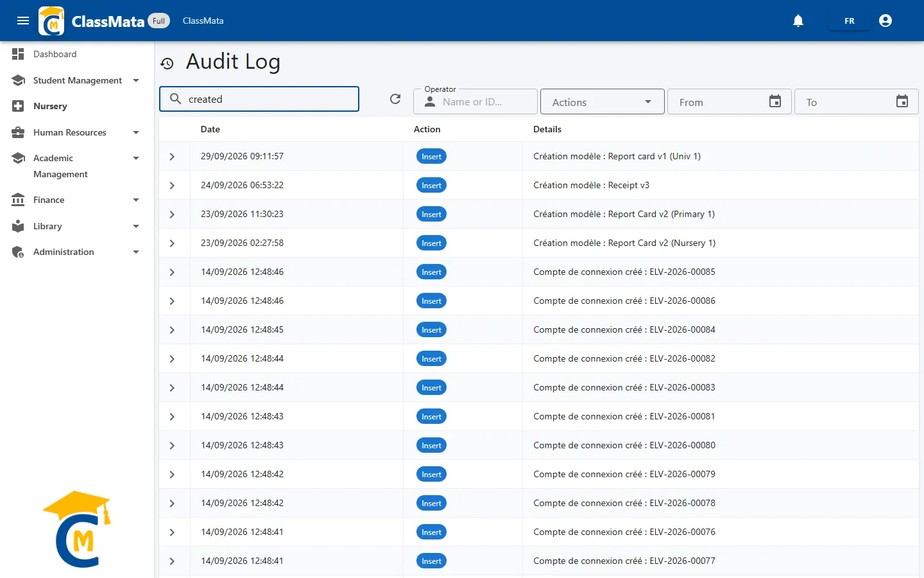Click the Finance bank icon
Image resolution: width=924 pixels, height=578 pixels.
(18, 200)
